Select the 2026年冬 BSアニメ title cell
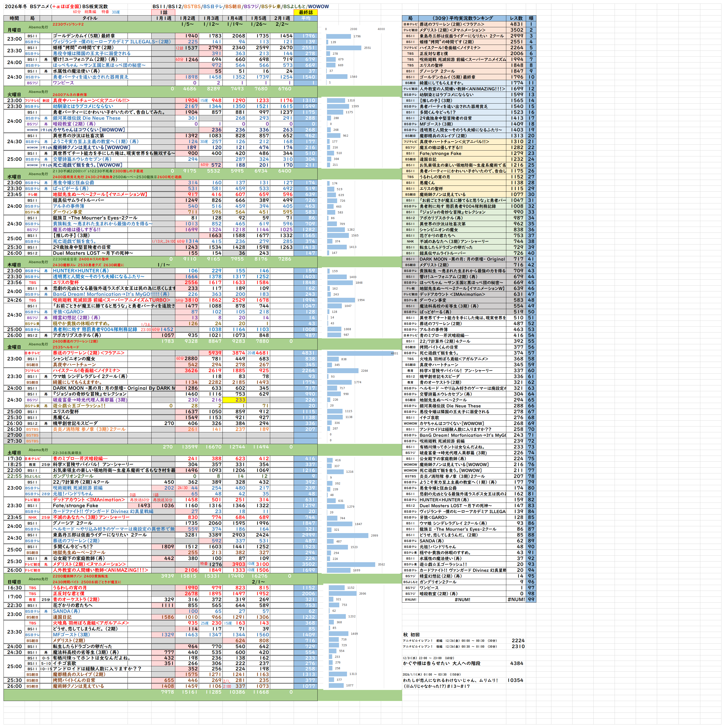This screenshot has width=725, height=728. (57, 6)
